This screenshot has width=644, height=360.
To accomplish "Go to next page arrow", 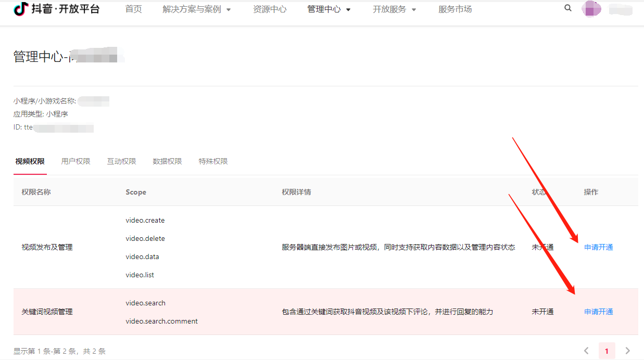I will (627, 351).
